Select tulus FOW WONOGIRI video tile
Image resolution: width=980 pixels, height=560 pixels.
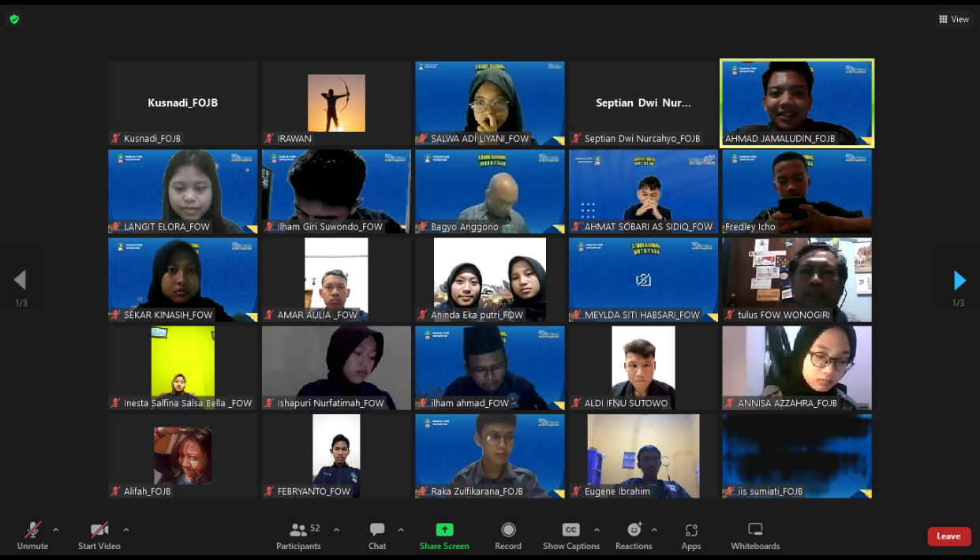click(797, 280)
